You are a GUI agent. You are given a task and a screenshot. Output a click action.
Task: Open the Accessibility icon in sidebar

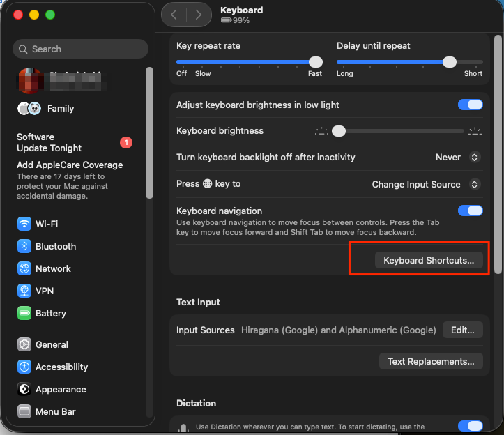(x=24, y=367)
